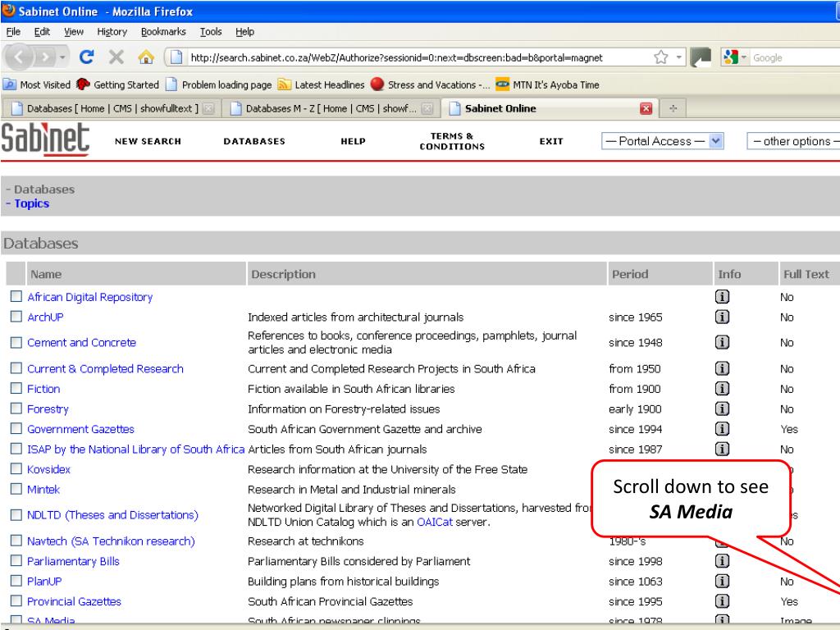Open the Portal Access dropdown

[x=663, y=141]
